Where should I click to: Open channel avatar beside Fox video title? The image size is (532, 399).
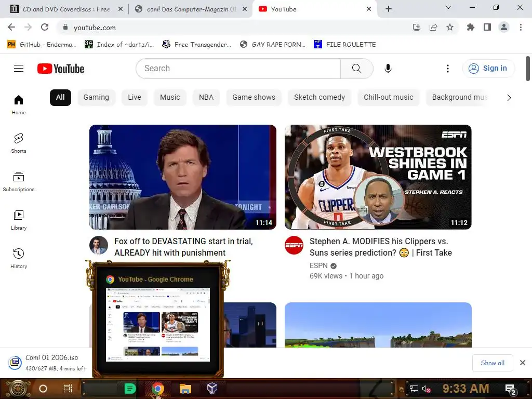point(99,245)
